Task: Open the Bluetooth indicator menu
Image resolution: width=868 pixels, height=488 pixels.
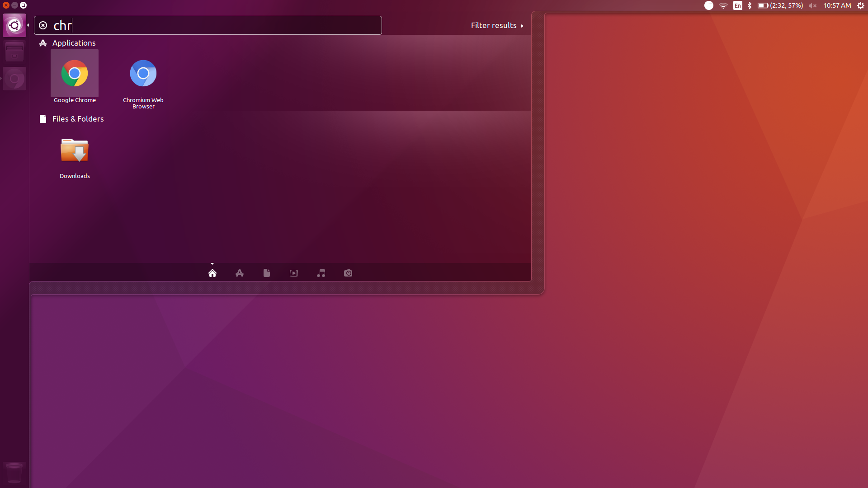Action: pyautogui.click(x=750, y=5)
